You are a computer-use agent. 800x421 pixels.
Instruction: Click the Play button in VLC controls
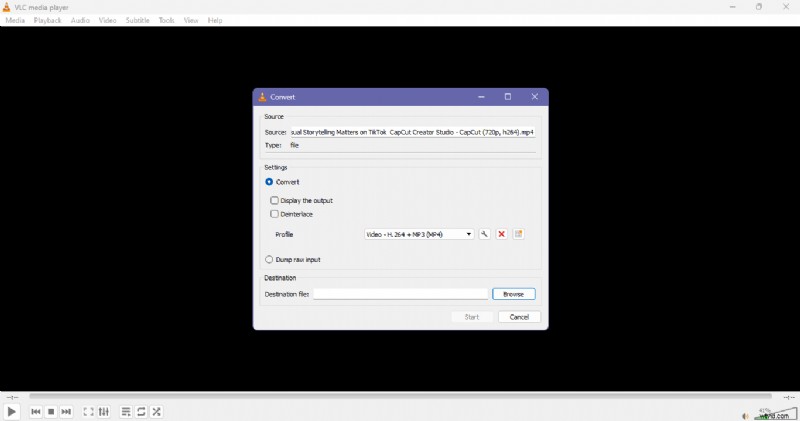click(11, 411)
